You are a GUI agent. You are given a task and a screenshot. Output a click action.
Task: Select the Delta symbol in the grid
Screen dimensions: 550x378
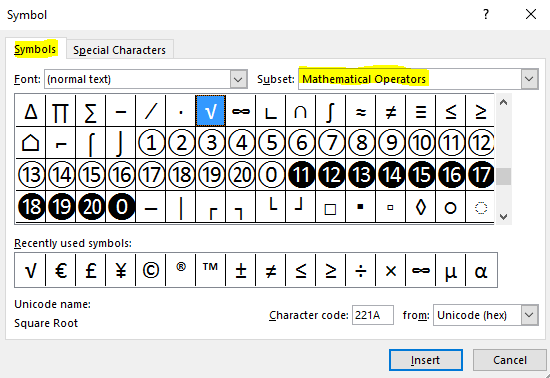coord(31,112)
